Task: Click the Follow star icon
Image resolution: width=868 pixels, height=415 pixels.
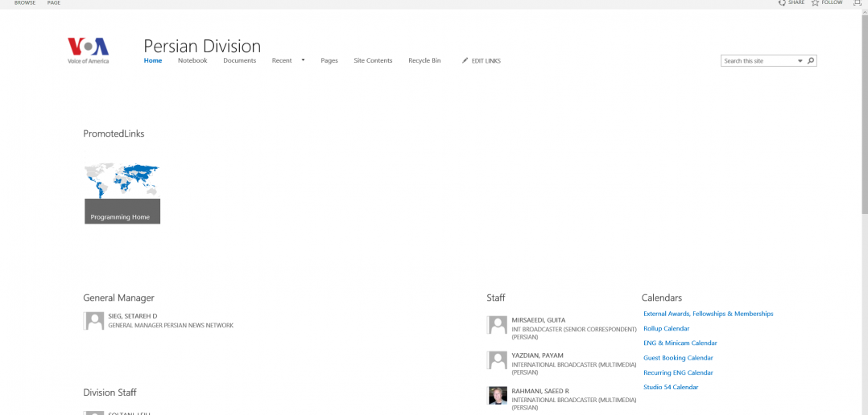Action: [815, 2]
